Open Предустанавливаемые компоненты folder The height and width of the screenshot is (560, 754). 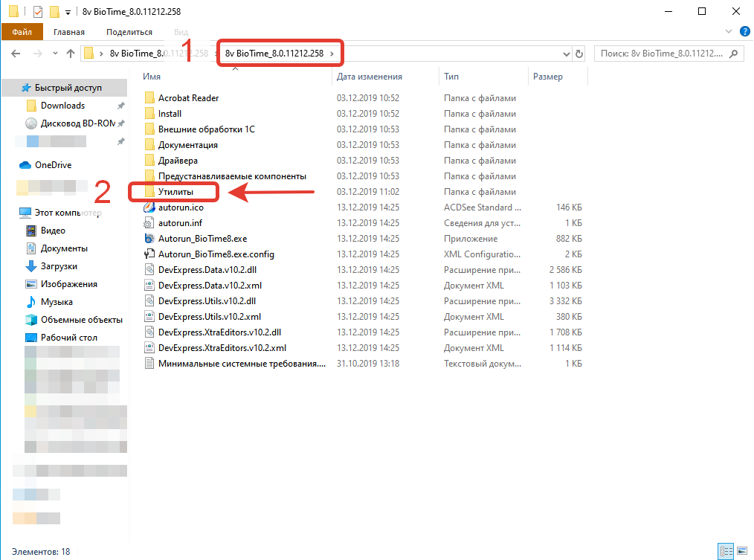pos(232,176)
